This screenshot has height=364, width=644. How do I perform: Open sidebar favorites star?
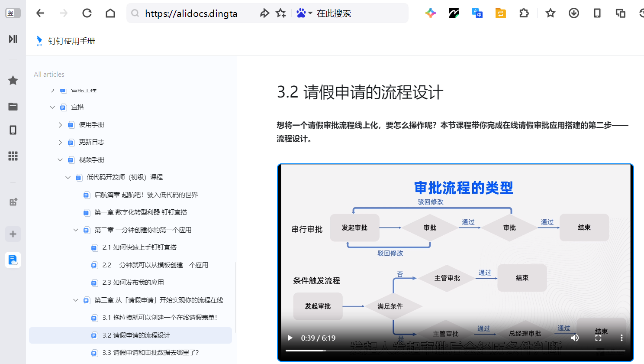(x=13, y=80)
